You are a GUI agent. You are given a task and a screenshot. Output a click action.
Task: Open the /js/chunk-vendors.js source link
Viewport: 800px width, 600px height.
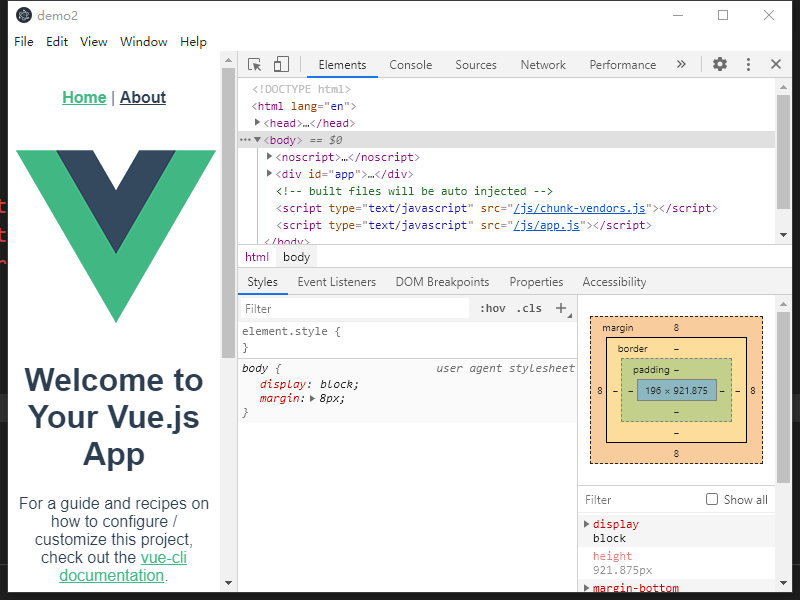click(579, 208)
